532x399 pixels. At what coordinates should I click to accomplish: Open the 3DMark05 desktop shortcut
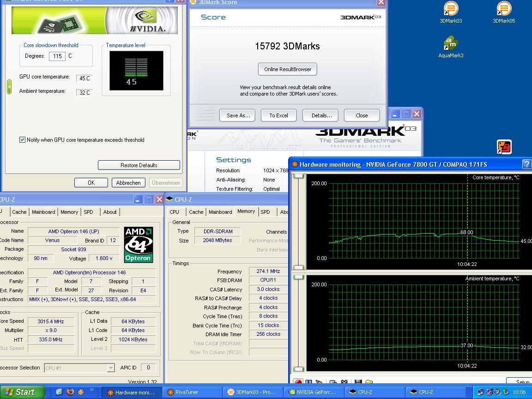tap(504, 12)
